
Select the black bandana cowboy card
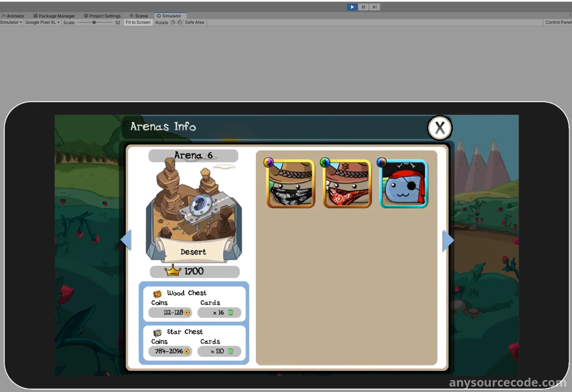coord(291,184)
